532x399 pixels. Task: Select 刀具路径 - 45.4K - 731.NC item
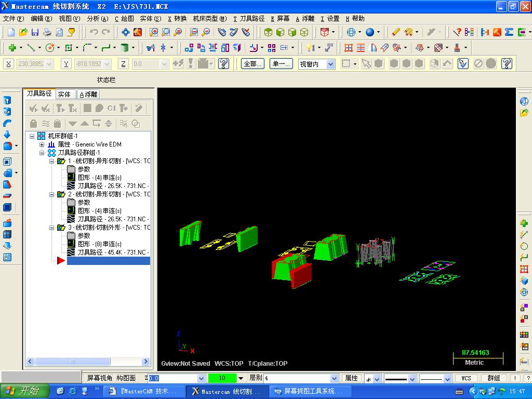(x=113, y=252)
